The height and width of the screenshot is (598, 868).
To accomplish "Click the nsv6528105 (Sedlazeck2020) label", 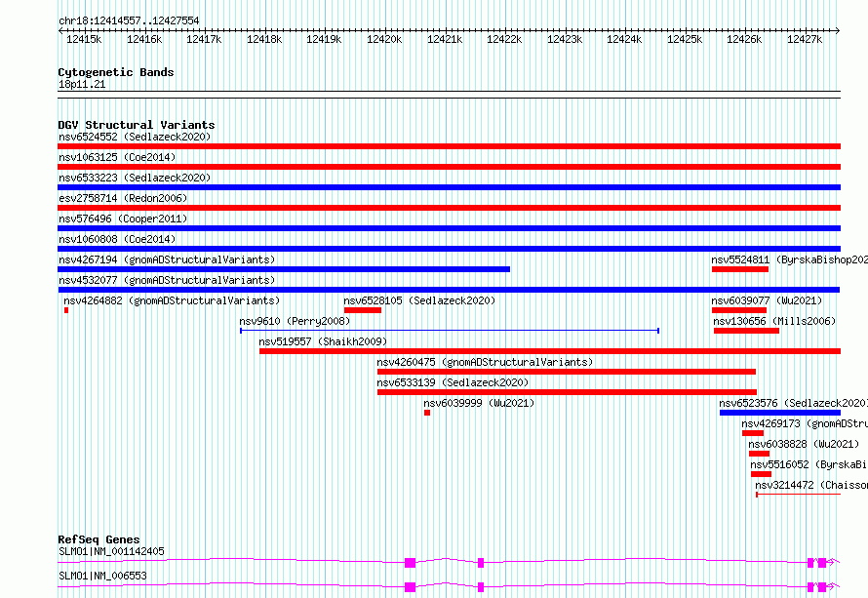I will 419,300.
